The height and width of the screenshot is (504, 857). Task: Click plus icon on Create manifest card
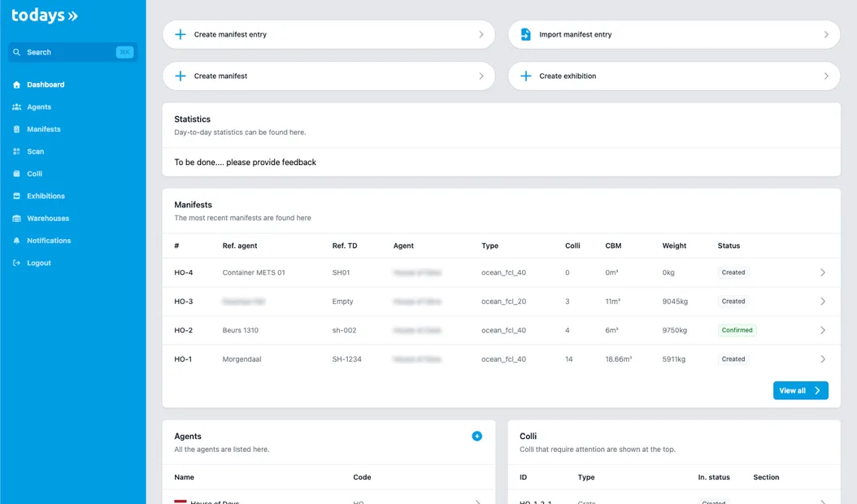point(181,76)
